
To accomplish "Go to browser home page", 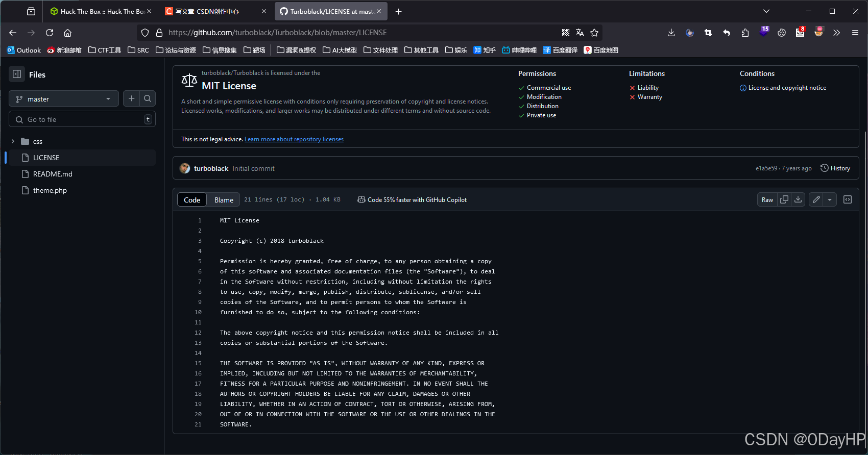I will [x=67, y=33].
